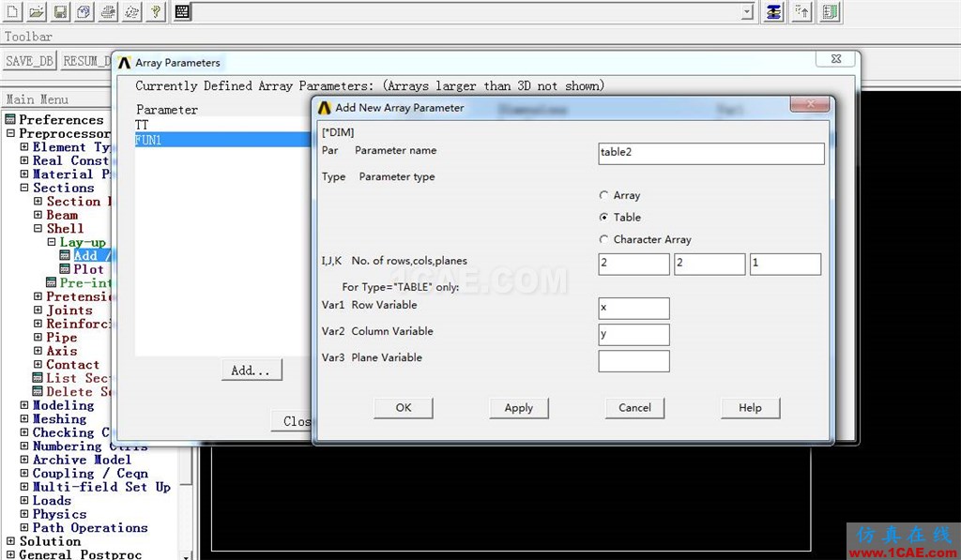
Task: Click the Add... button in Array Parameters
Action: 252,371
